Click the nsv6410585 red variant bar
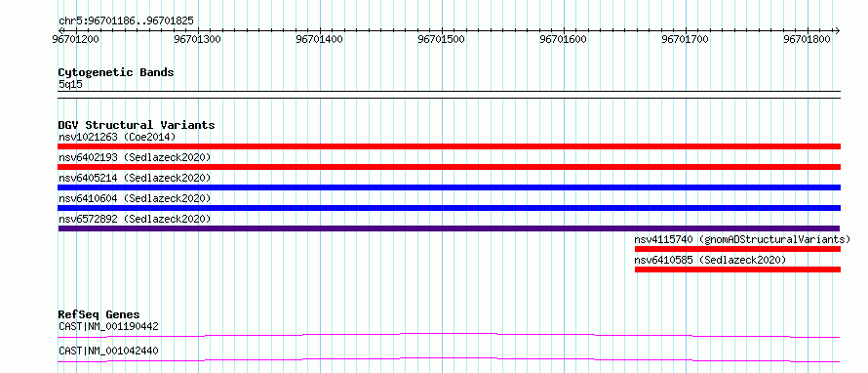 [x=737, y=269]
